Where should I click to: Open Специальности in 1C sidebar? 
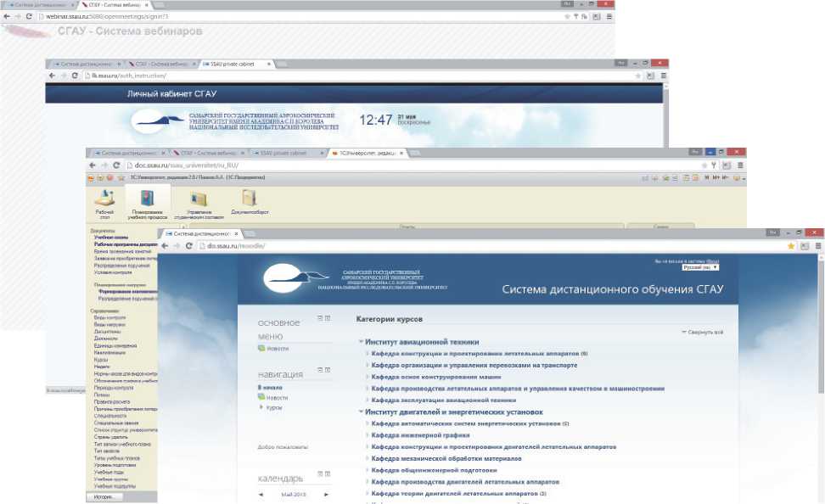coord(110,416)
